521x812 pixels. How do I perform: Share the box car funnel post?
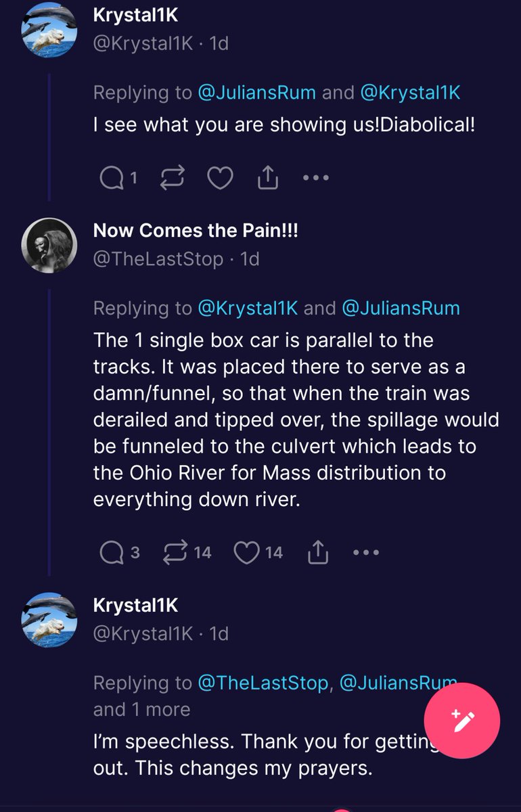coord(317,553)
